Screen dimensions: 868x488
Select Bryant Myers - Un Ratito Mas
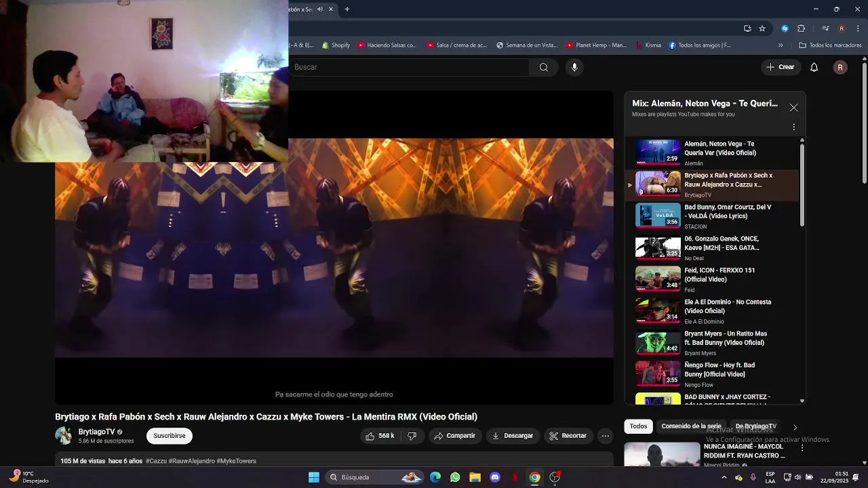coord(726,338)
